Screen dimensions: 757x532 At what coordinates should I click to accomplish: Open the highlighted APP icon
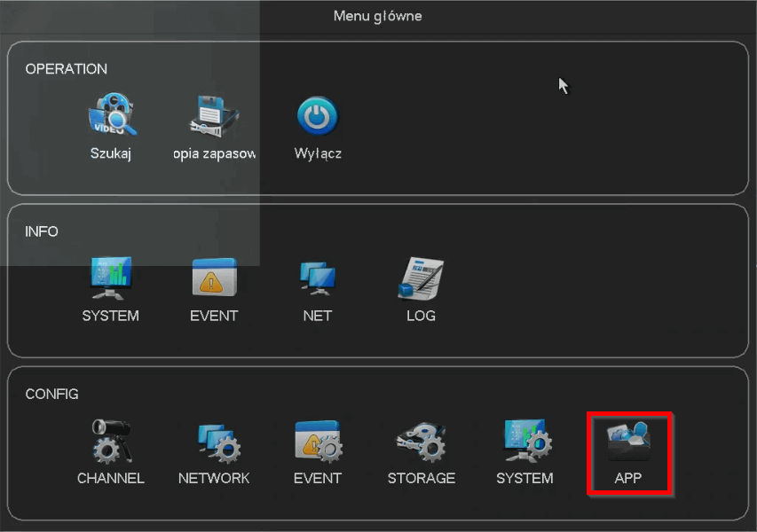pos(628,442)
